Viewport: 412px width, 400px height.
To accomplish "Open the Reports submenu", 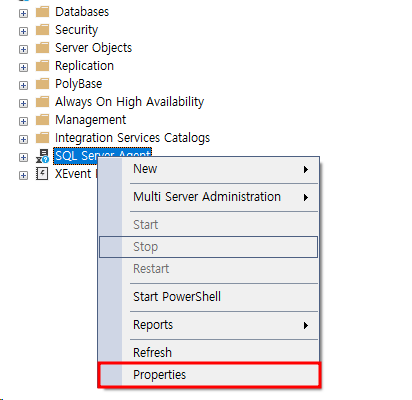I will click(208, 325).
